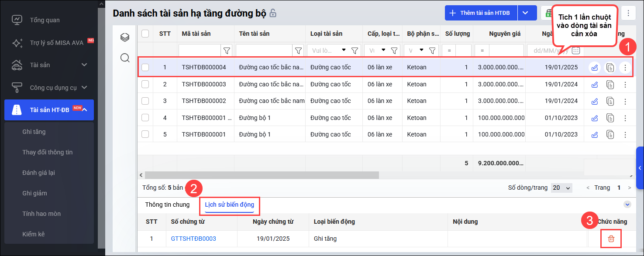Toggle the select-all checkbox in header
Screen dimensions: 644x256
point(145,34)
